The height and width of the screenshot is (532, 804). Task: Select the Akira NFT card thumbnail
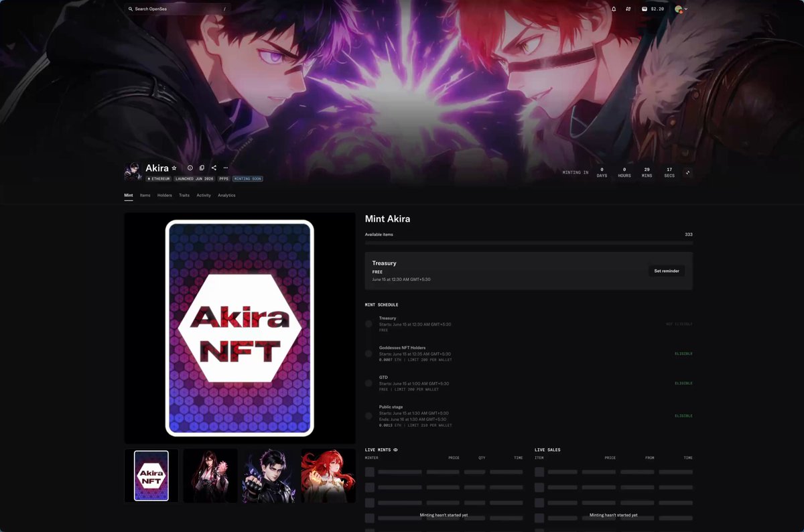coord(151,476)
